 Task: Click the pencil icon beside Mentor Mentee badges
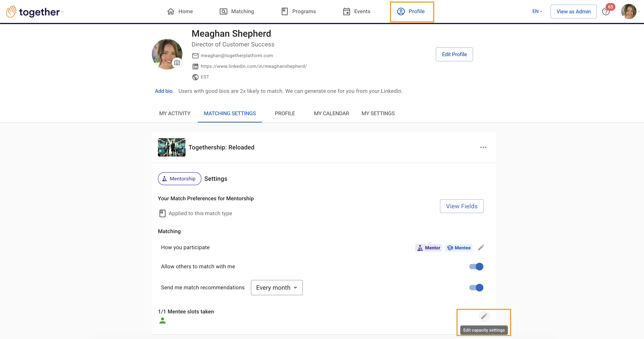click(481, 248)
